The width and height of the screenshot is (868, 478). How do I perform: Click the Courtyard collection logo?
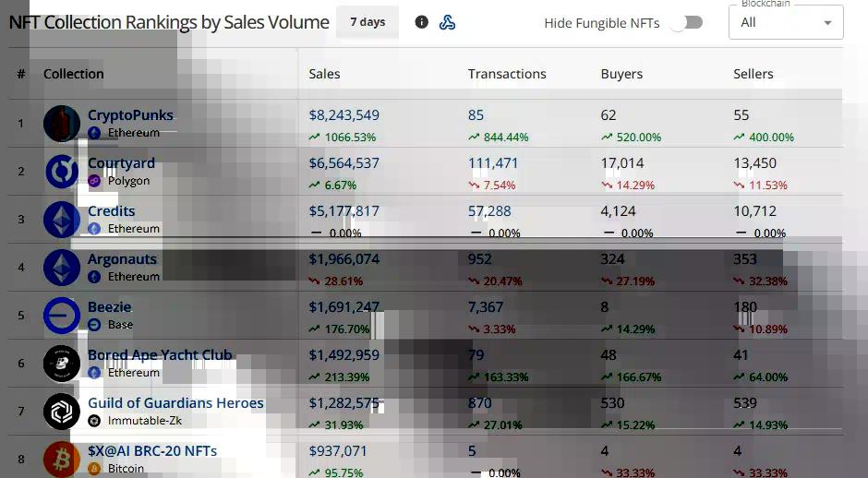coord(62,172)
